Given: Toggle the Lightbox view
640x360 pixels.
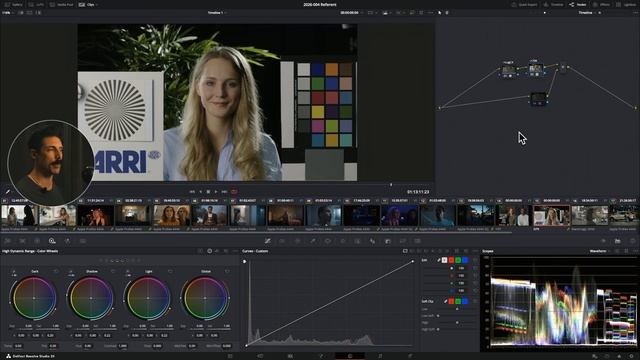Looking at the screenshot, I should 625,4.
